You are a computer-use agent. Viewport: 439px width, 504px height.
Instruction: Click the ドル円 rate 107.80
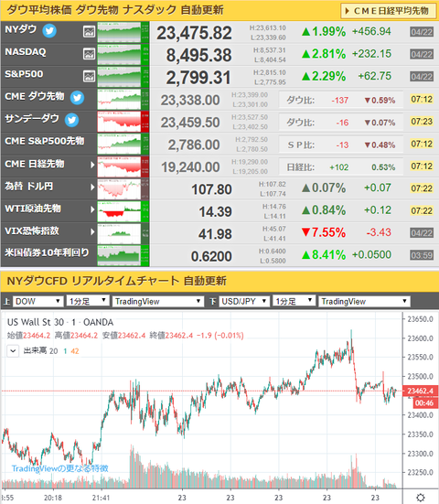[x=211, y=189]
